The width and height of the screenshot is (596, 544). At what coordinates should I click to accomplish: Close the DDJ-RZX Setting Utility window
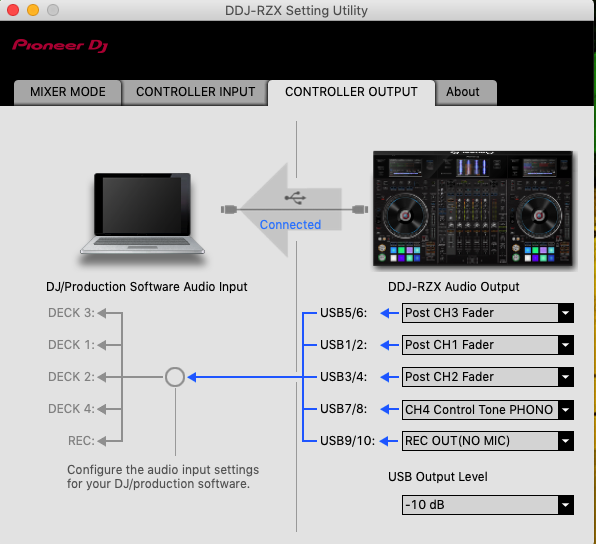coord(13,10)
